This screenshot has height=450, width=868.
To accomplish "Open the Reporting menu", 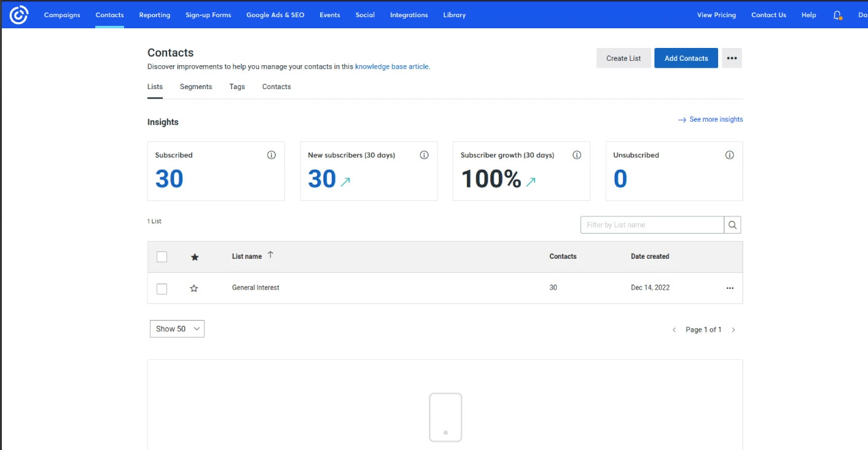I will pyautogui.click(x=154, y=14).
